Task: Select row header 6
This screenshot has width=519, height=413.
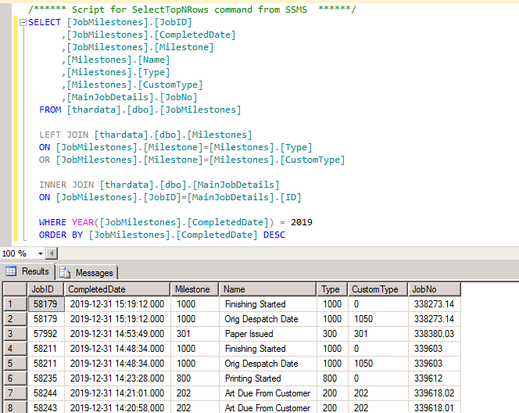Action: pos(15,378)
